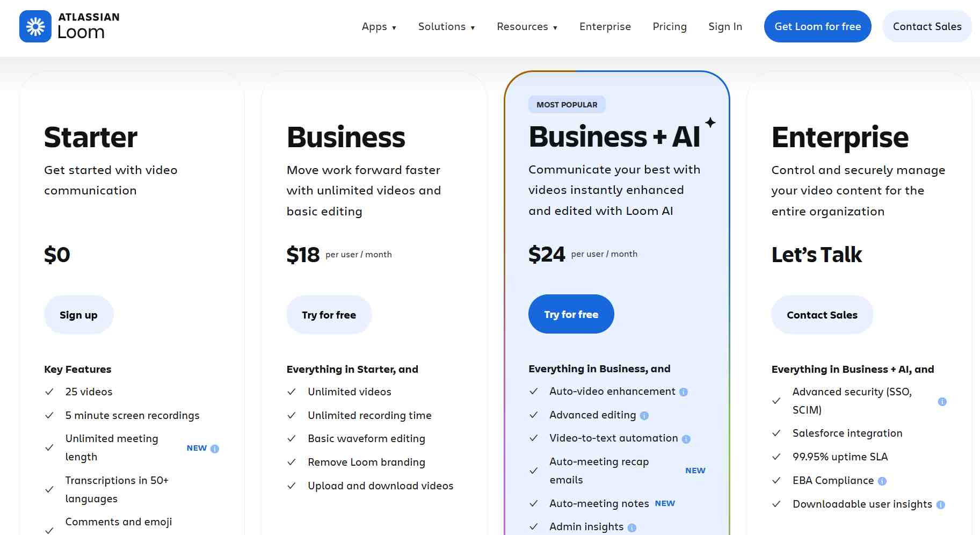
Task: Open the Enterprise page from the navbar
Action: click(605, 26)
